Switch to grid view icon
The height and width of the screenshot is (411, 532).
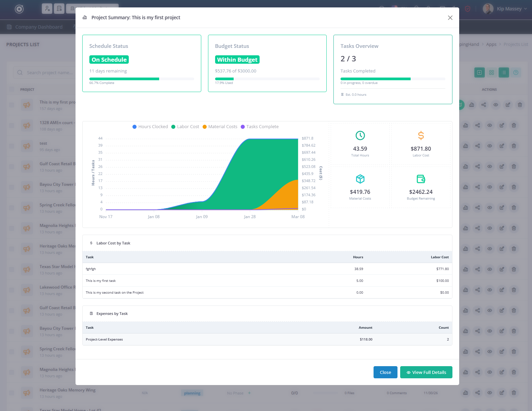[x=491, y=72]
